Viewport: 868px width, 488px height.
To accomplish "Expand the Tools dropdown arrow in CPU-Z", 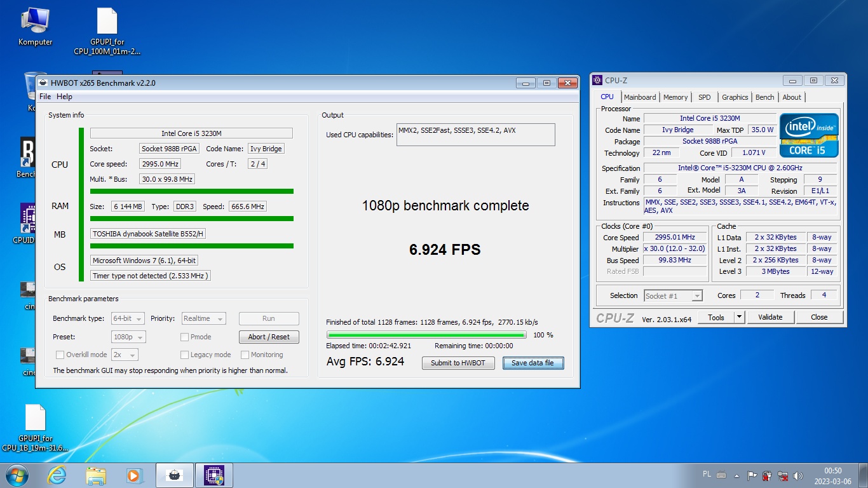I will click(x=739, y=317).
